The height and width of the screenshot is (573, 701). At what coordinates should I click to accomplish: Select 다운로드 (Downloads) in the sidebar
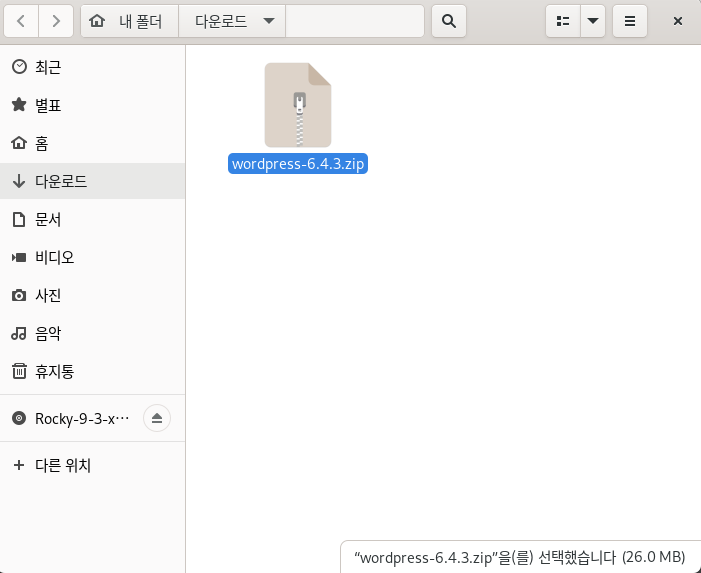[x=93, y=181]
